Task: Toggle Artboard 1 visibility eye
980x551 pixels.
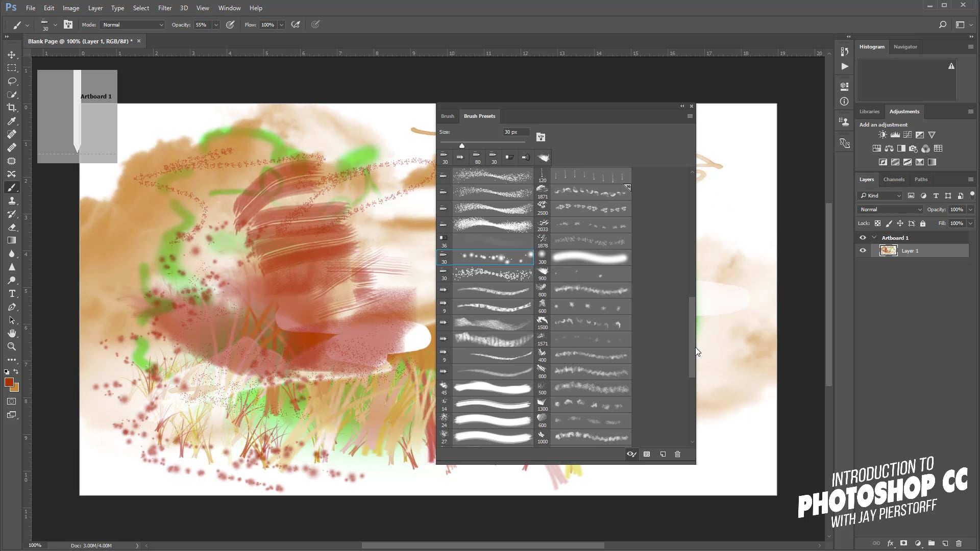Action: click(863, 238)
